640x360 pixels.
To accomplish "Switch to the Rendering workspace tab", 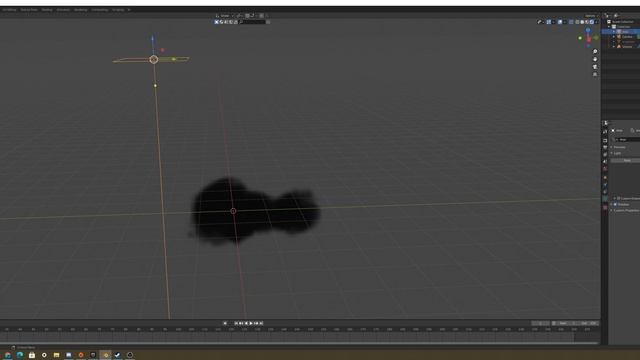I will point(80,9).
